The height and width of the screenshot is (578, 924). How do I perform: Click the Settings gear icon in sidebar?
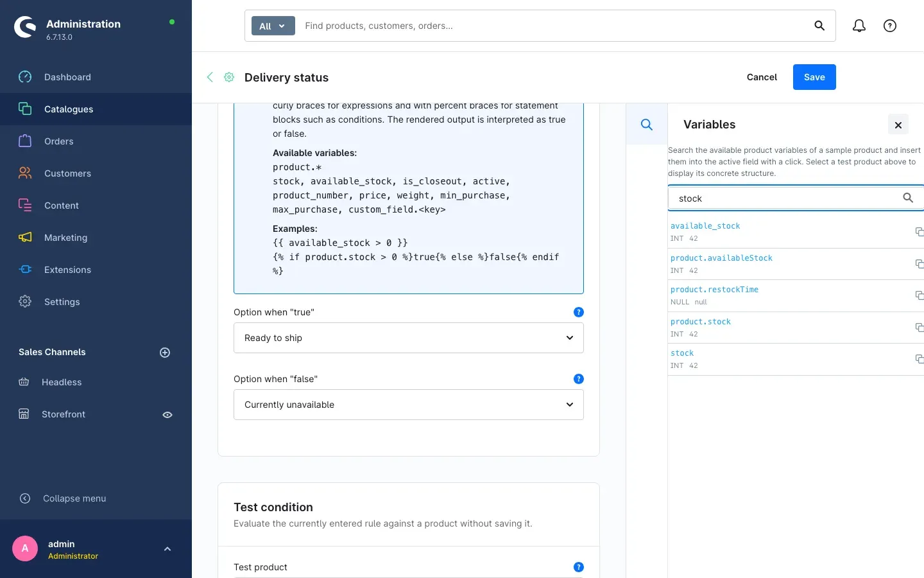(x=25, y=302)
